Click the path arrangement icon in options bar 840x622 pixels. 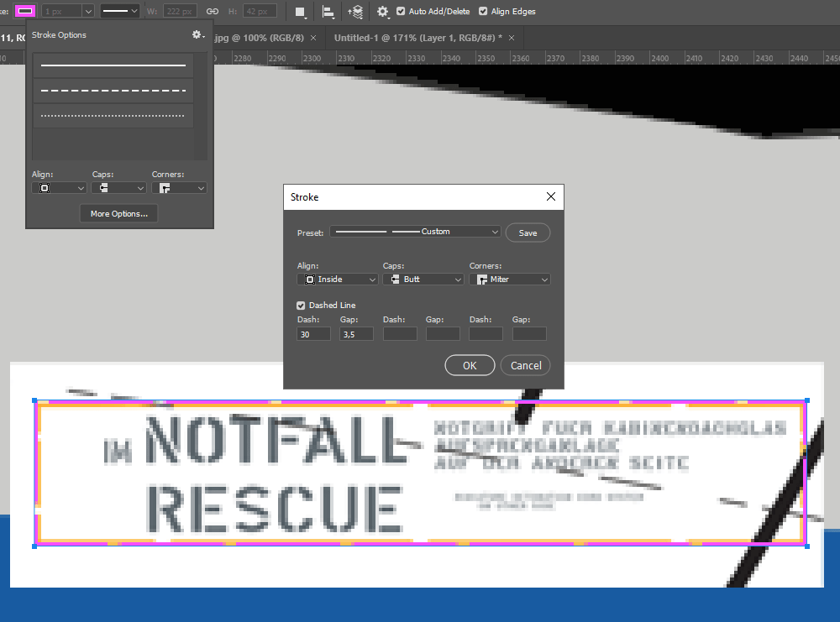pos(355,11)
